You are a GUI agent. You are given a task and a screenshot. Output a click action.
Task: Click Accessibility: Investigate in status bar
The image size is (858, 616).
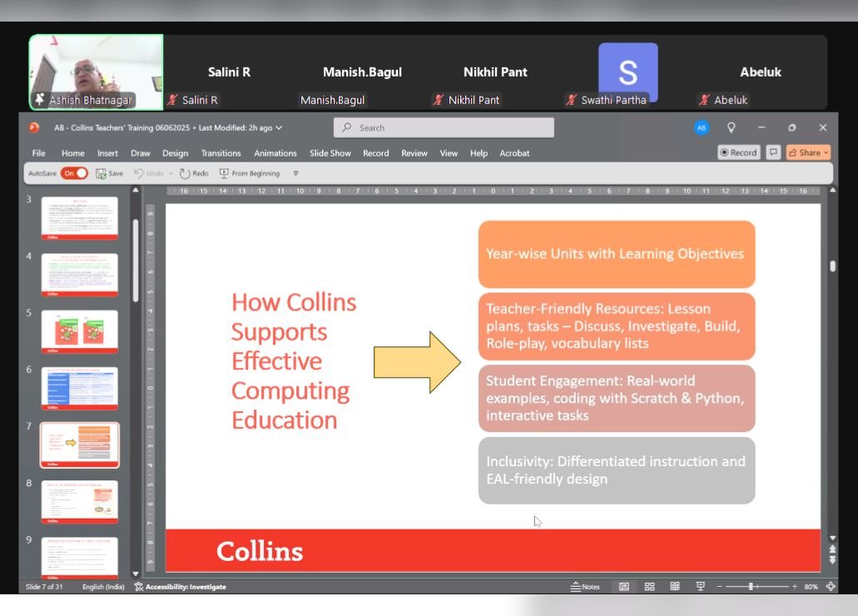coord(181,586)
